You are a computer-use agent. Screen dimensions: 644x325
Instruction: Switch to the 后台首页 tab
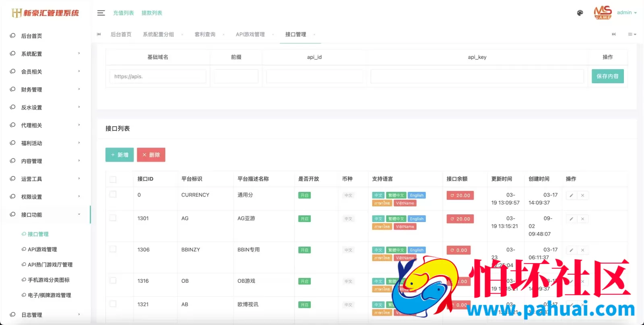[121, 34]
